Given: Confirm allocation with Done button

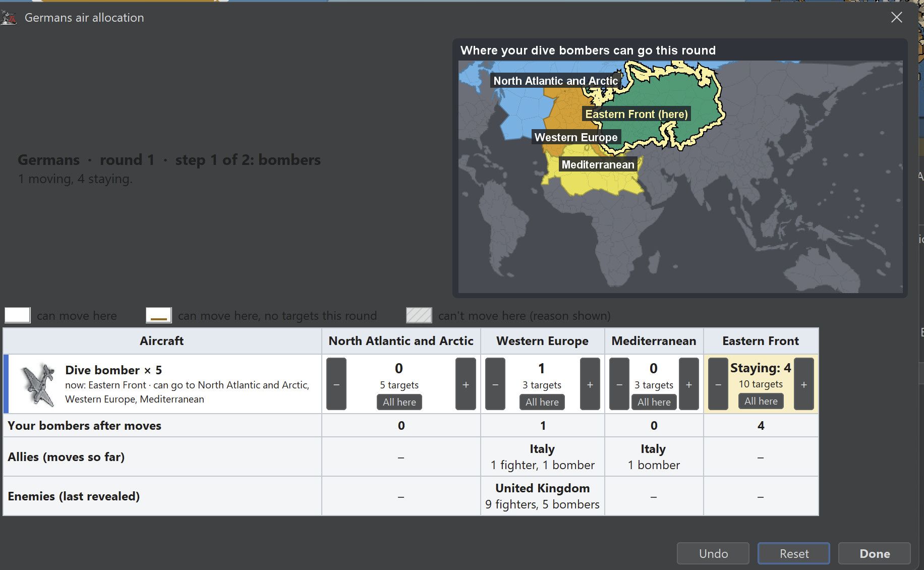Looking at the screenshot, I should pos(875,553).
